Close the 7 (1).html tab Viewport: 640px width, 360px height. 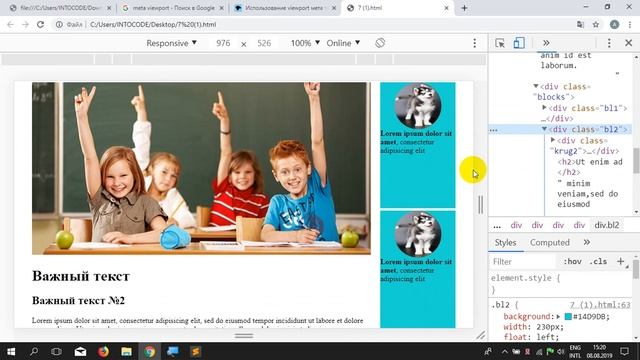(446, 8)
